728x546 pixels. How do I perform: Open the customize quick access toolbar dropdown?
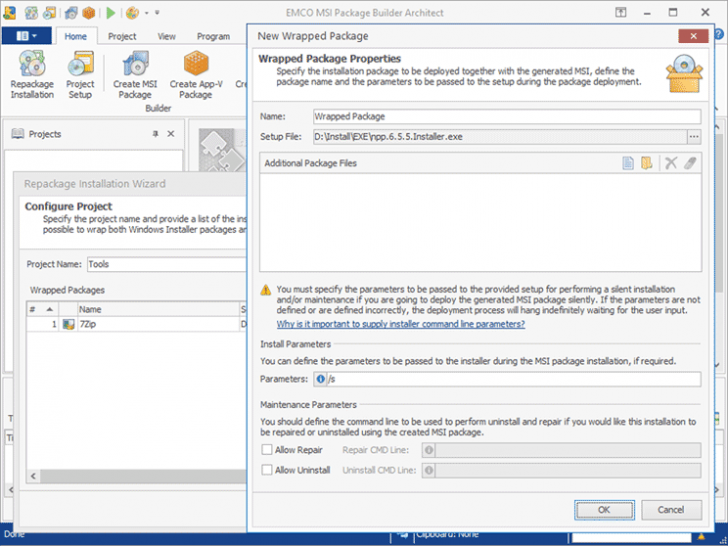(157, 13)
